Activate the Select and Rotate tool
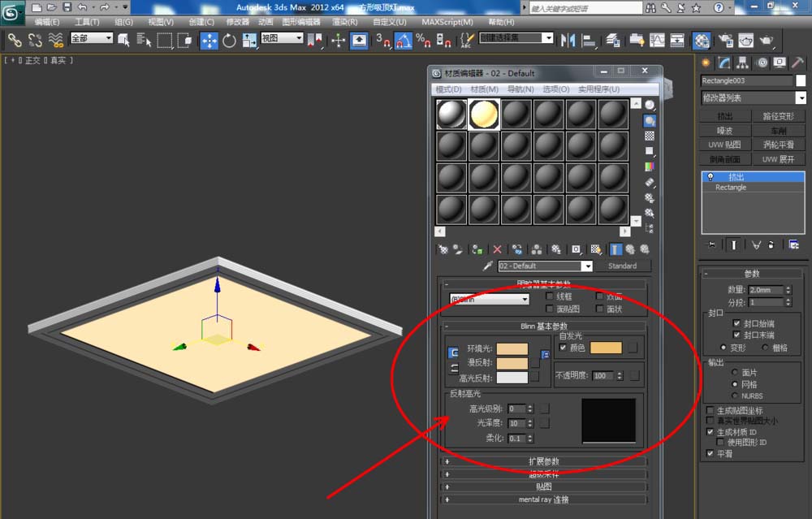812x519 pixels. click(229, 41)
